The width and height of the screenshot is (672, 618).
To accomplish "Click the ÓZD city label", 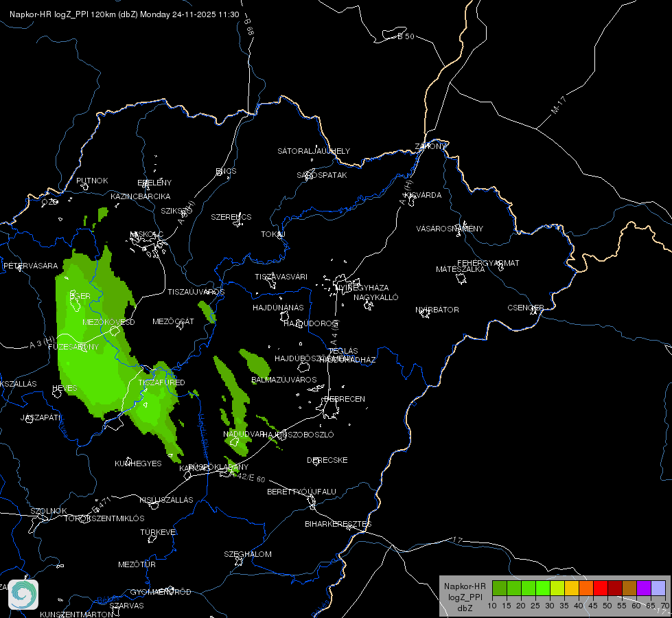I will pyautogui.click(x=49, y=202).
